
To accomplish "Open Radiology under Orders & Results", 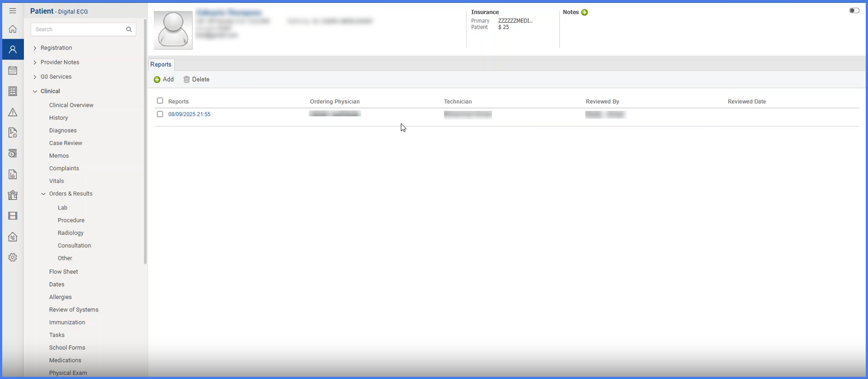I will pos(71,233).
